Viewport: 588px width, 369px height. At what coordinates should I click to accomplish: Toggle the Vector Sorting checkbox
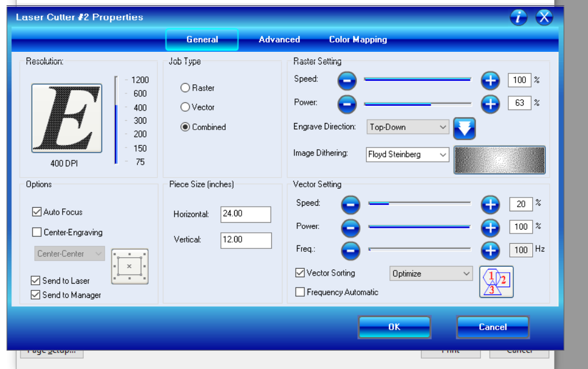[x=300, y=273]
